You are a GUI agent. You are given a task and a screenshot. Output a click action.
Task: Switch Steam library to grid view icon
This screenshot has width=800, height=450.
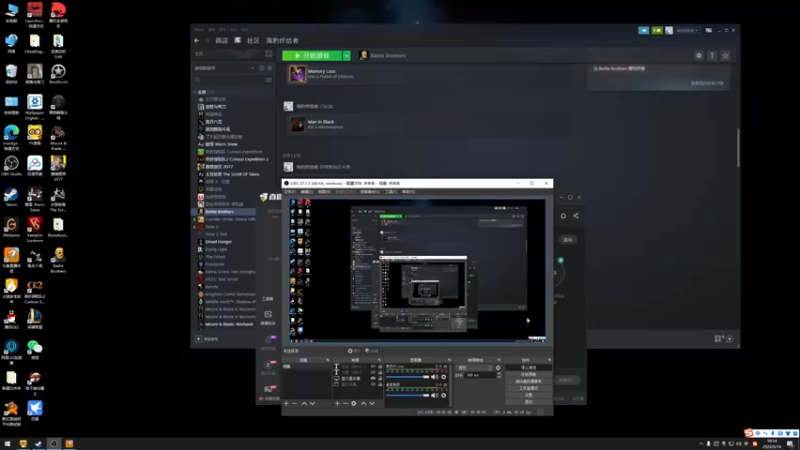tap(269, 54)
